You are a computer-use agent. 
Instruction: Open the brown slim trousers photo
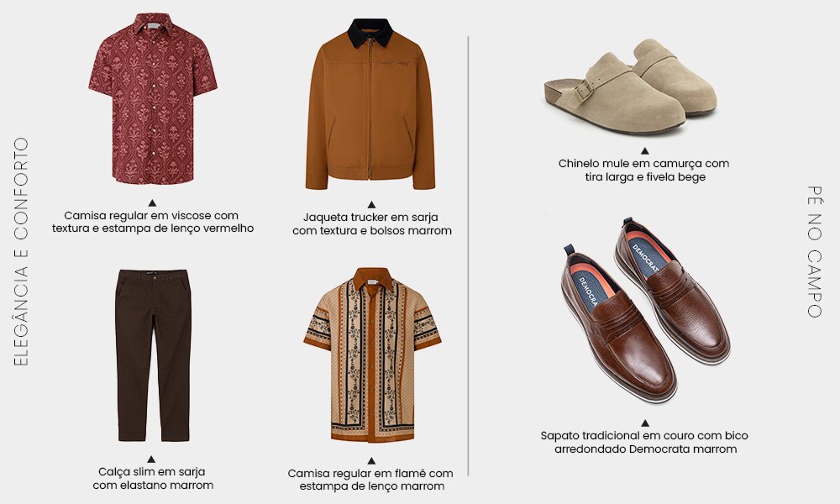153,355
